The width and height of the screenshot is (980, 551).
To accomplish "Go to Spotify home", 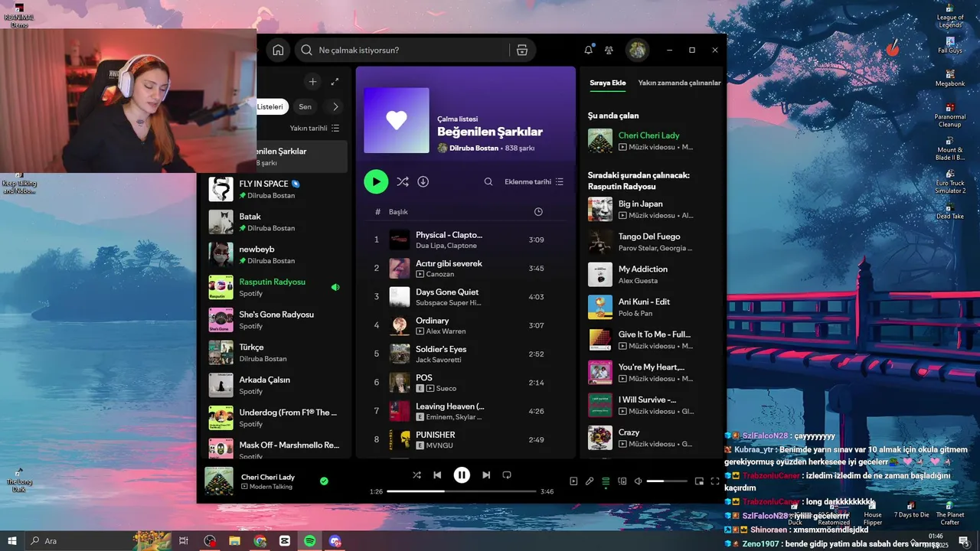I will (x=278, y=50).
